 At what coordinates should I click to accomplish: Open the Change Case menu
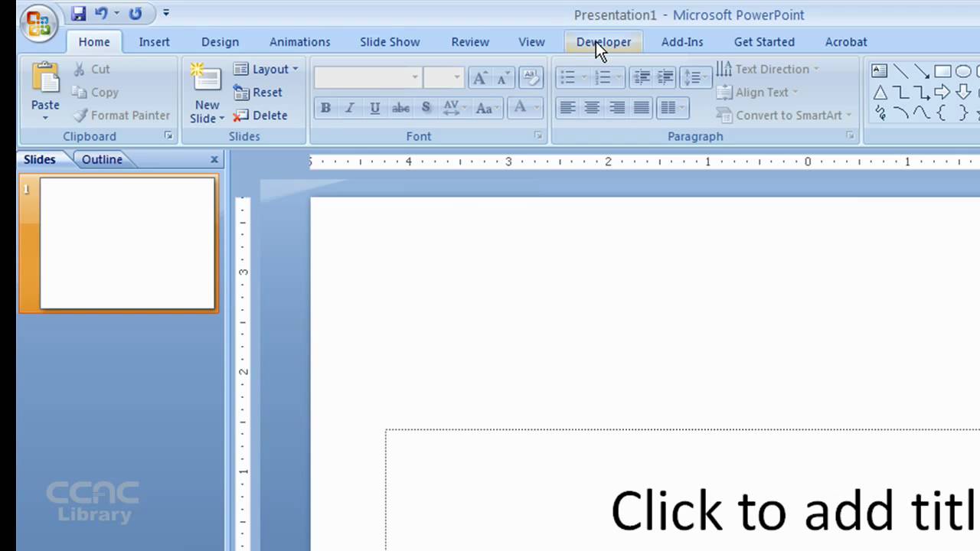486,108
